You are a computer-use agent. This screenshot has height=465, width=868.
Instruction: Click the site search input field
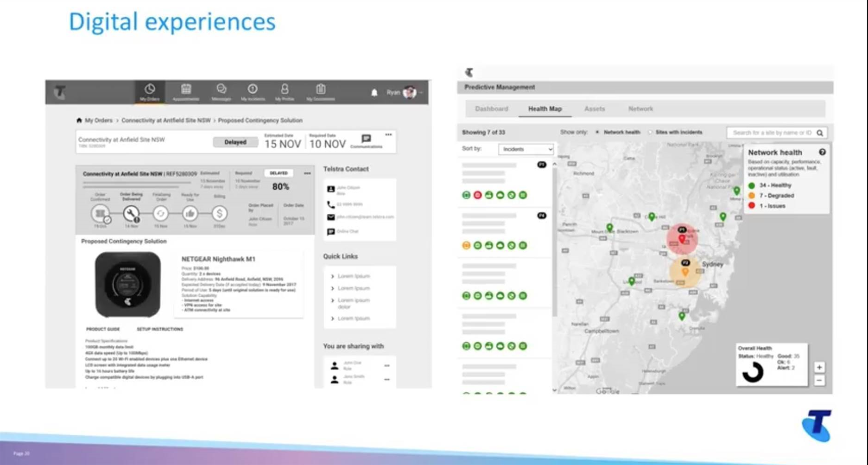pos(772,133)
